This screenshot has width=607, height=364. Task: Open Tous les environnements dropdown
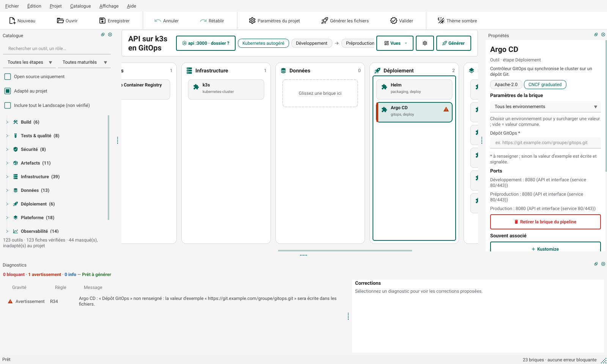pyautogui.click(x=546, y=107)
